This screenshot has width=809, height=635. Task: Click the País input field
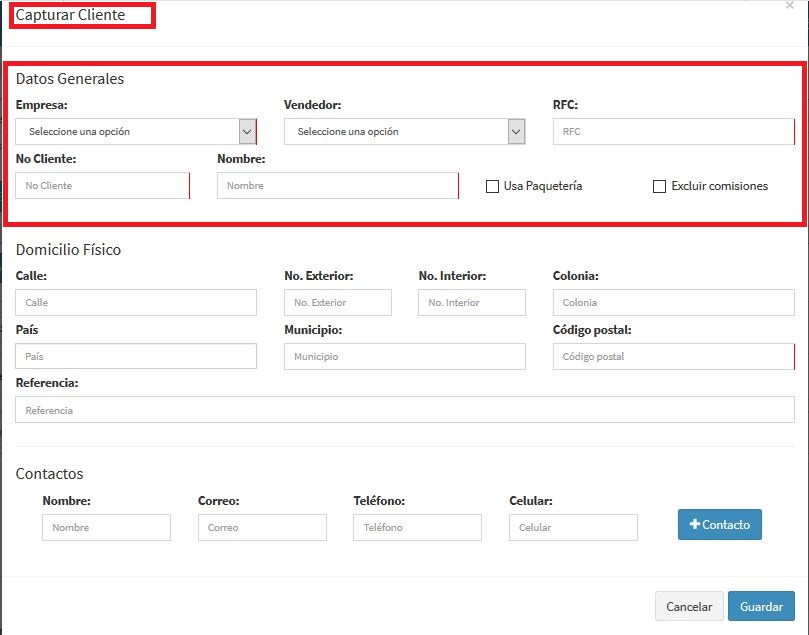136,357
